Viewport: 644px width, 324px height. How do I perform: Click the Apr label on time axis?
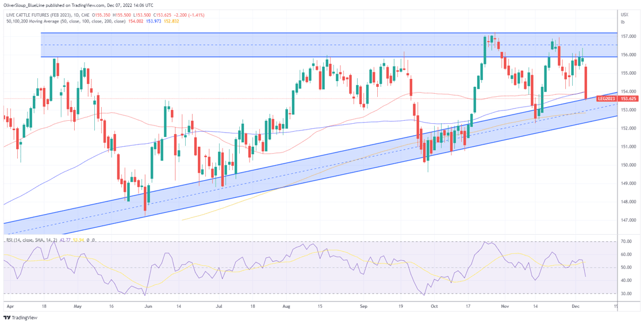click(10, 307)
